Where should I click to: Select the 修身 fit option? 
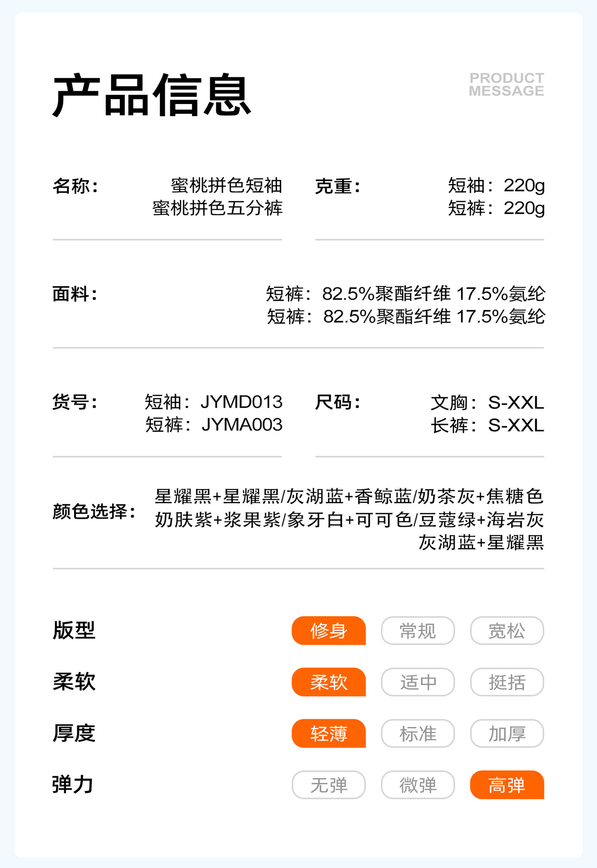point(329,631)
